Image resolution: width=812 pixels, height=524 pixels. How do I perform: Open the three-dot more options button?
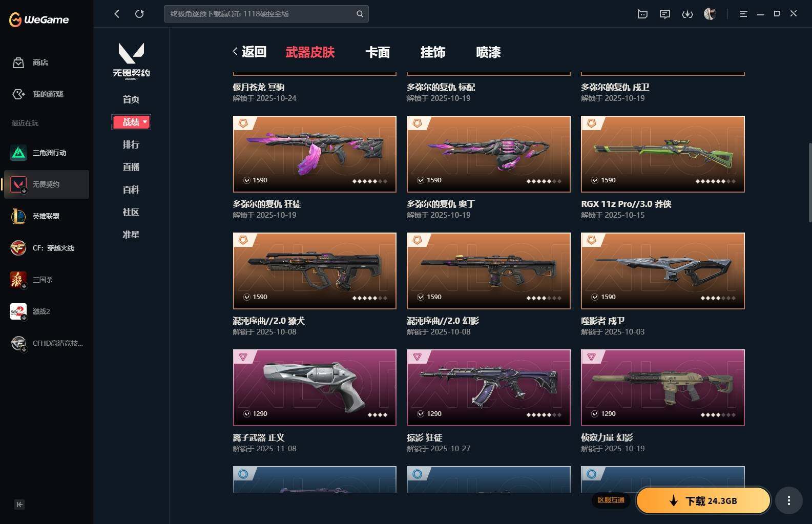[788, 500]
